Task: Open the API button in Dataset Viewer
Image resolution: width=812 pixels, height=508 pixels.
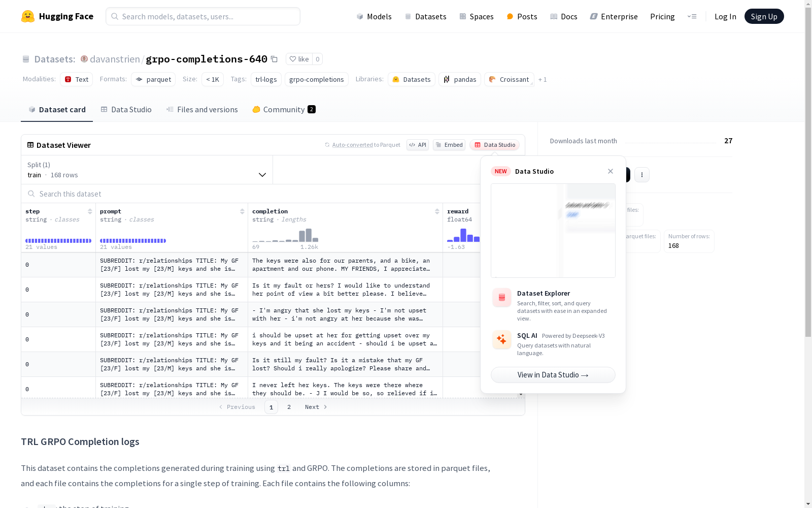Action: (x=418, y=145)
